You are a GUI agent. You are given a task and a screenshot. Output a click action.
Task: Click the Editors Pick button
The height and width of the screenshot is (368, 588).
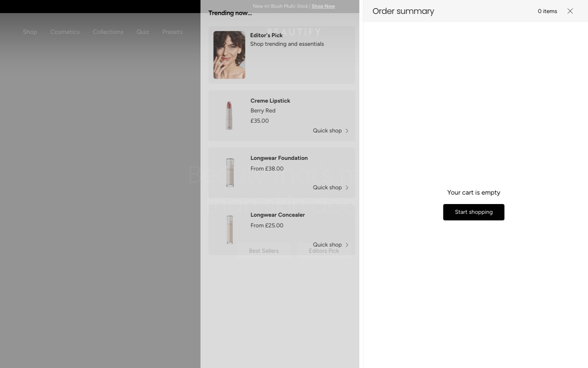pyautogui.click(x=324, y=251)
